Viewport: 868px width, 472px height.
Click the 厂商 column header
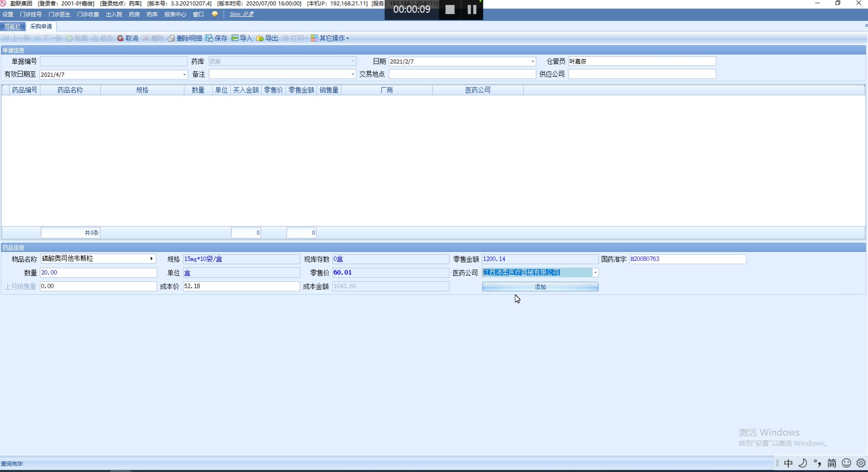click(x=387, y=90)
